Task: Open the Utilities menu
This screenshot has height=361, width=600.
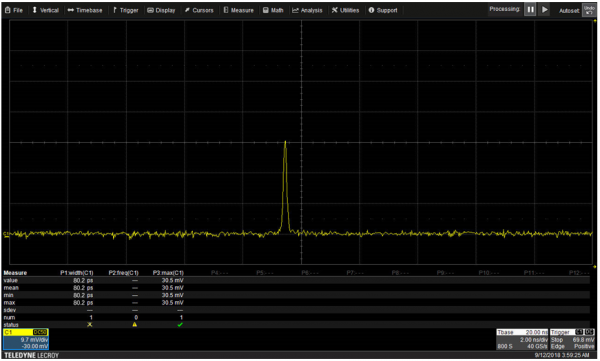Action: pyautogui.click(x=346, y=10)
